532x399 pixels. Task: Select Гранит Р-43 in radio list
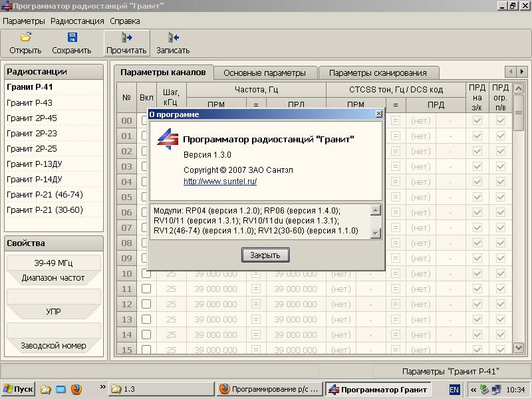(x=29, y=103)
